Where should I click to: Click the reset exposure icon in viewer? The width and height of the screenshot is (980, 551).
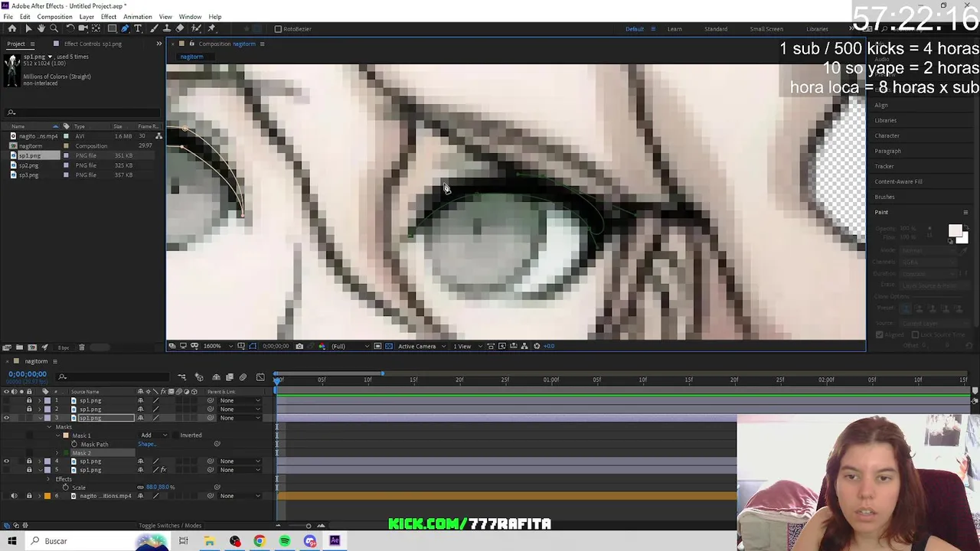pyautogui.click(x=537, y=346)
